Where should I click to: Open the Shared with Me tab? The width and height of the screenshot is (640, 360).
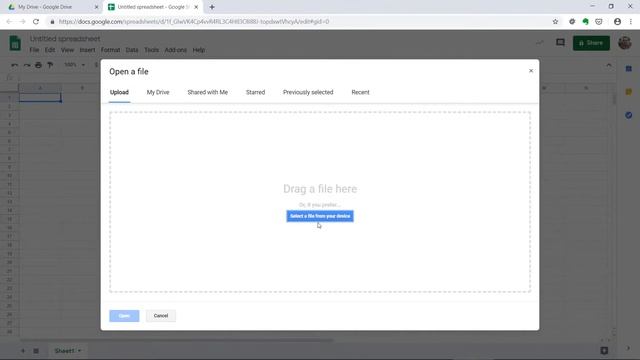207,92
